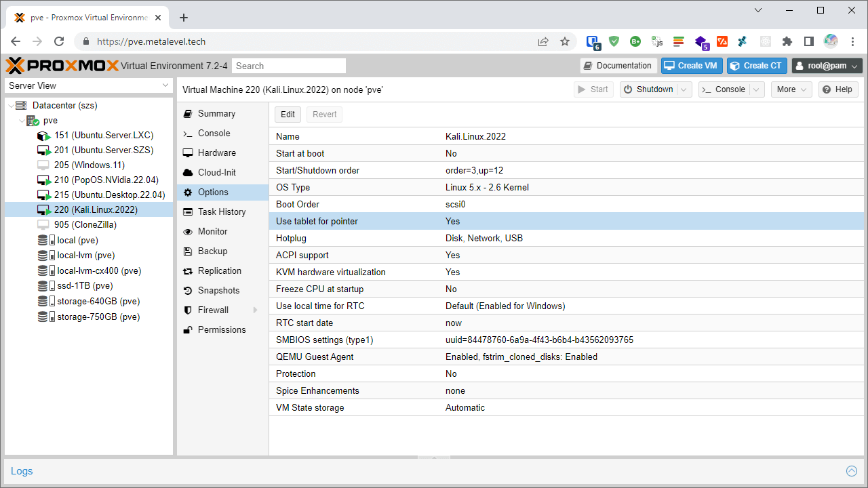Viewport: 868px width, 488px height.
Task: Collapse the pve node tree
Action: pyautogui.click(x=22, y=121)
